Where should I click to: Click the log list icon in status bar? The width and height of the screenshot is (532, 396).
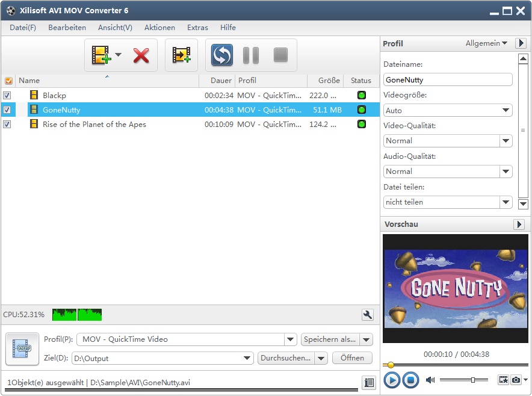pyautogui.click(x=368, y=382)
